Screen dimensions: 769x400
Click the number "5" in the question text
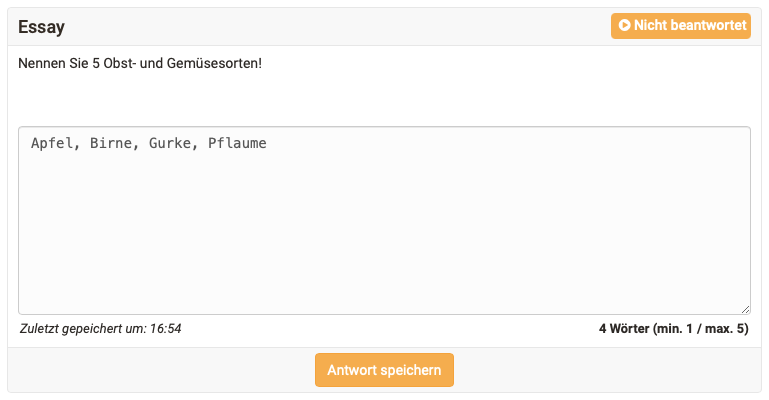[95, 64]
